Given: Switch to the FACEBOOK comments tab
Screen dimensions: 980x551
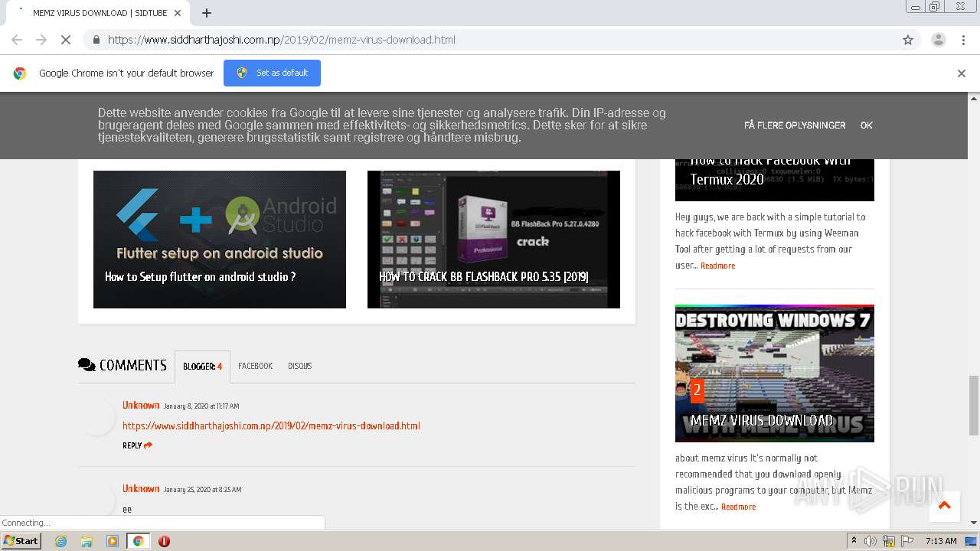Looking at the screenshot, I should pos(255,366).
